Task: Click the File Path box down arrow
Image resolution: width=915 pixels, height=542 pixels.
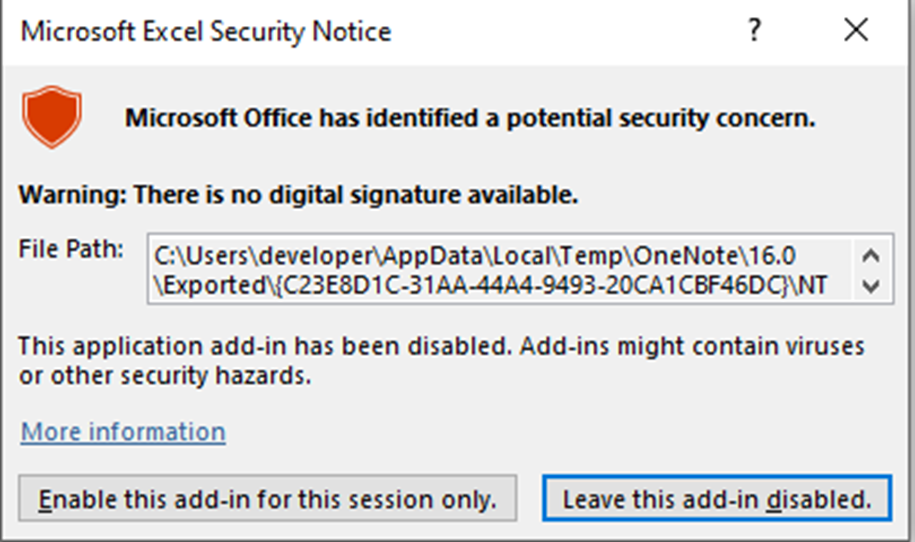Action: (x=871, y=286)
